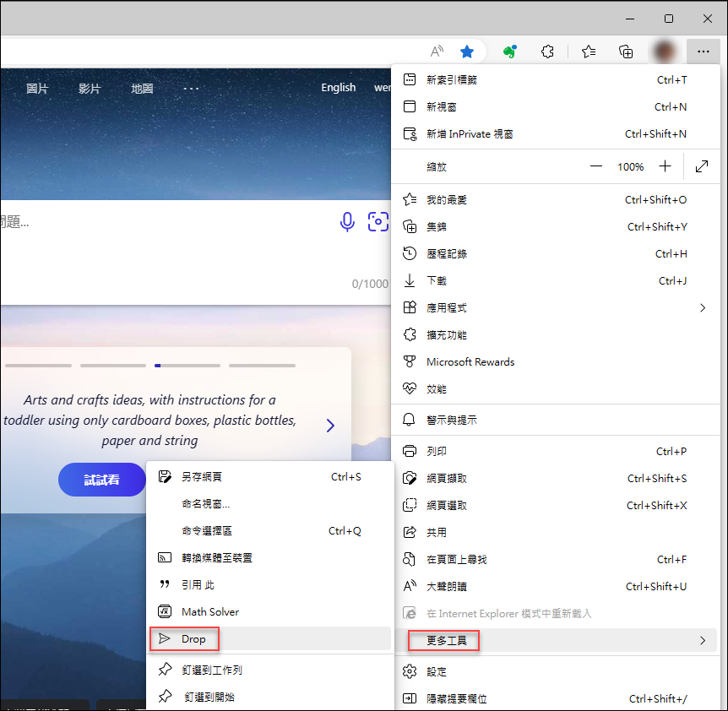Open the 影片 tab on Bing page
The height and width of the screenshot is (711, 728).
point(90,88)
